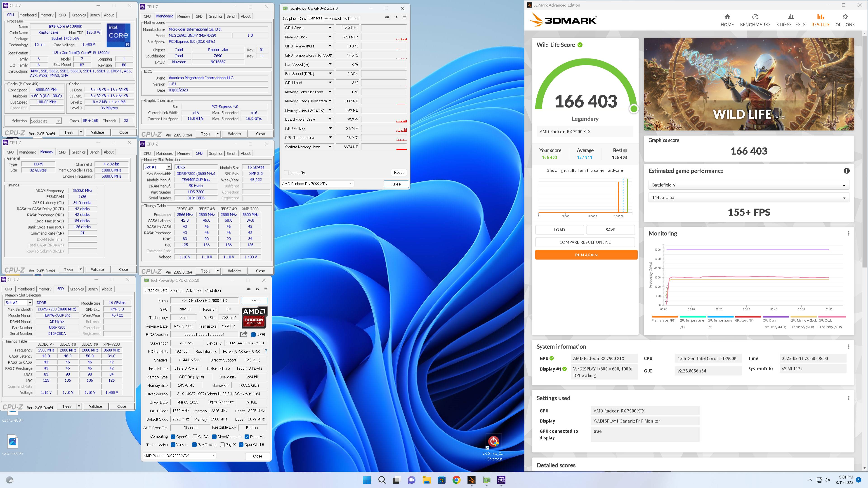
Task: Click the Wild Life benchmark artwork
Action: click(748, 84)
